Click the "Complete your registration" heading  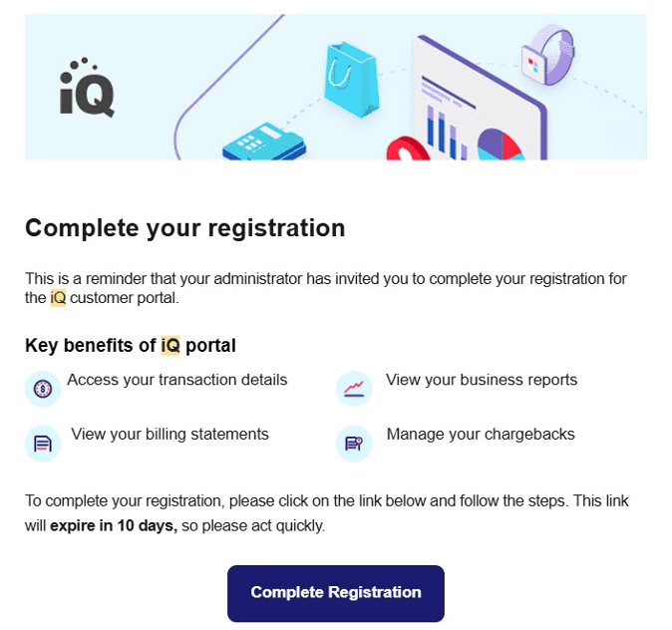coord(185,228)
